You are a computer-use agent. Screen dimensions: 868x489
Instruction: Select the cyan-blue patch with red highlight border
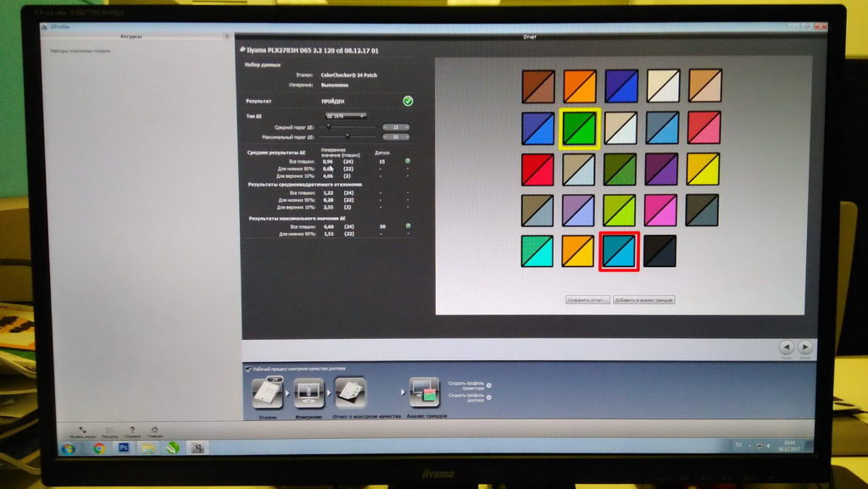coord(619,252)
